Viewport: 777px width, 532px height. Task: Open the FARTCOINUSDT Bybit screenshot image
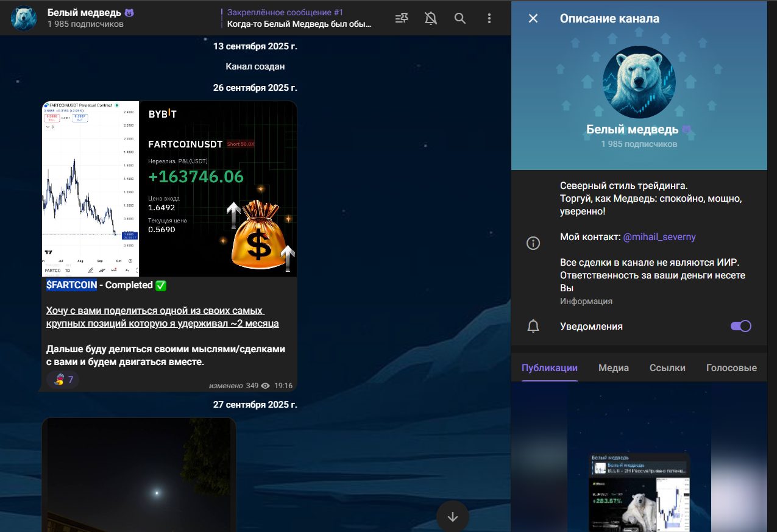pyautogui.click(x=169, y=189)
